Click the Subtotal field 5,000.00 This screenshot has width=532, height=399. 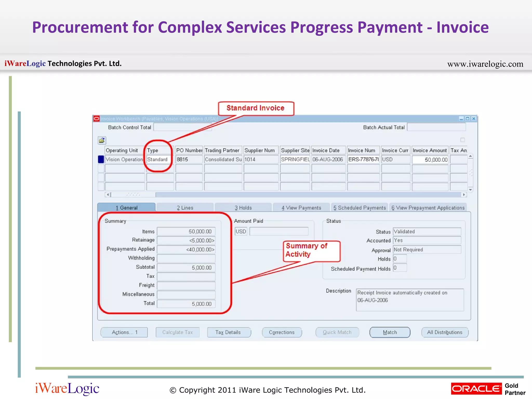pyautogui.click(x=186, y=268)
